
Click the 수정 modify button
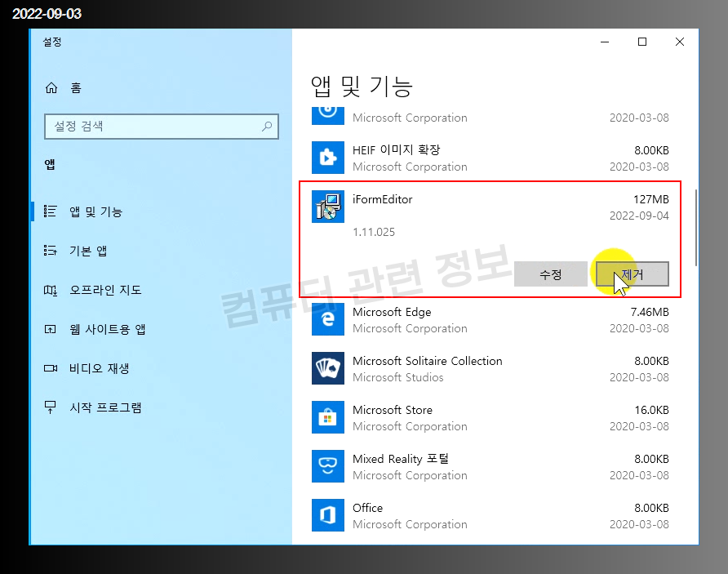[x=551, y=274]
